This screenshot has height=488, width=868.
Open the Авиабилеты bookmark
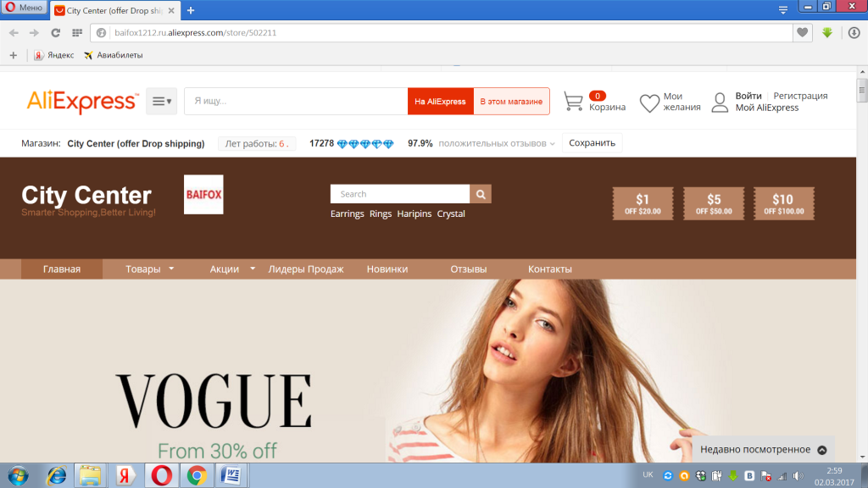[x=114, y=55]
